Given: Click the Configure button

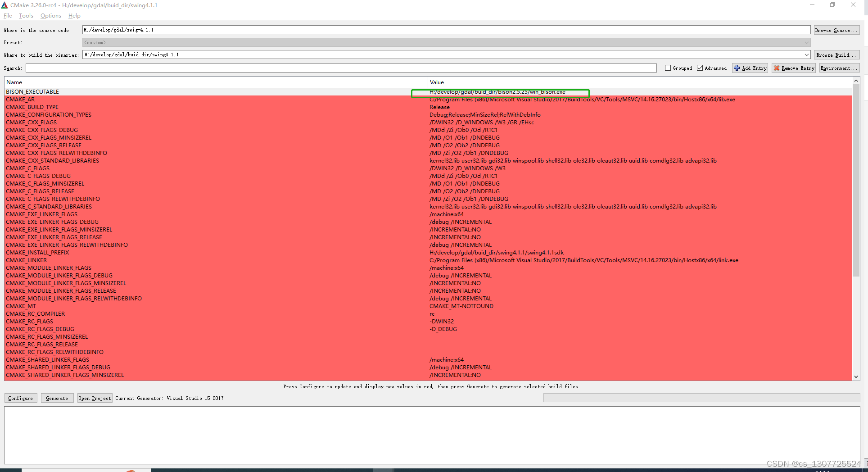Looking at the screenshot, I should [x=21, y=398].
